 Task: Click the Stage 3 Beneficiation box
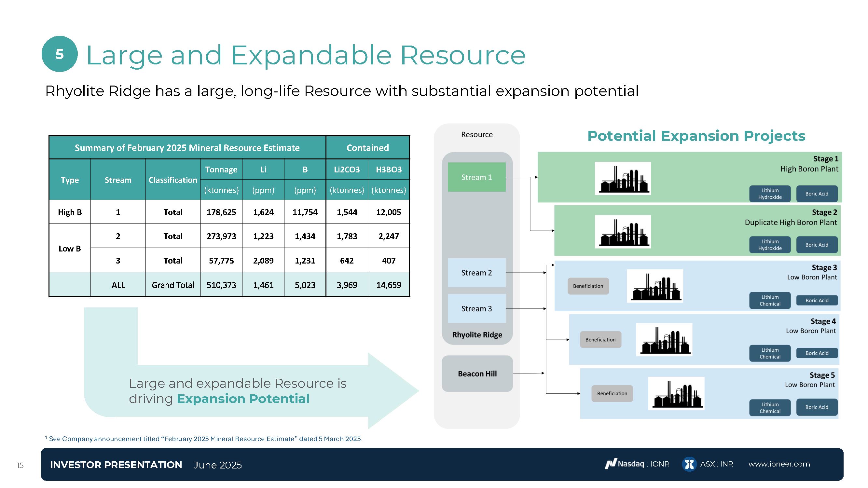588,286
